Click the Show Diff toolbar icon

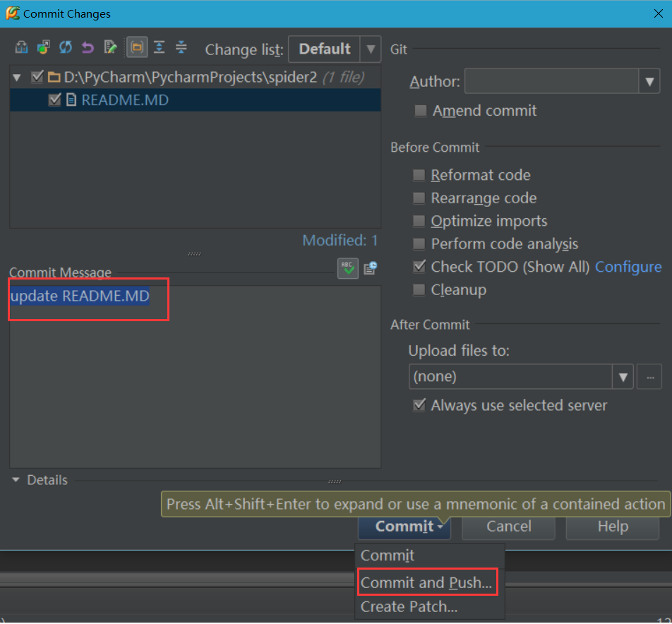(x=21, y=47)
